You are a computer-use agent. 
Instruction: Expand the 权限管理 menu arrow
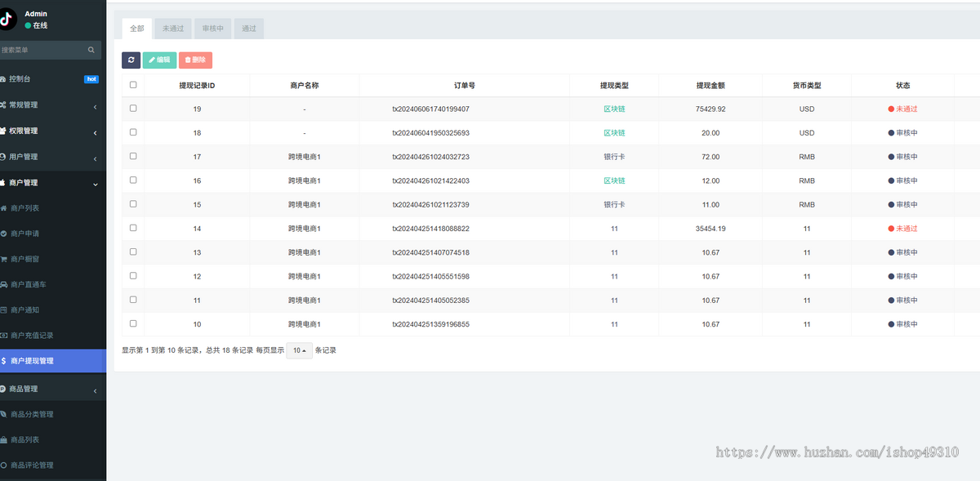point(95,132)
